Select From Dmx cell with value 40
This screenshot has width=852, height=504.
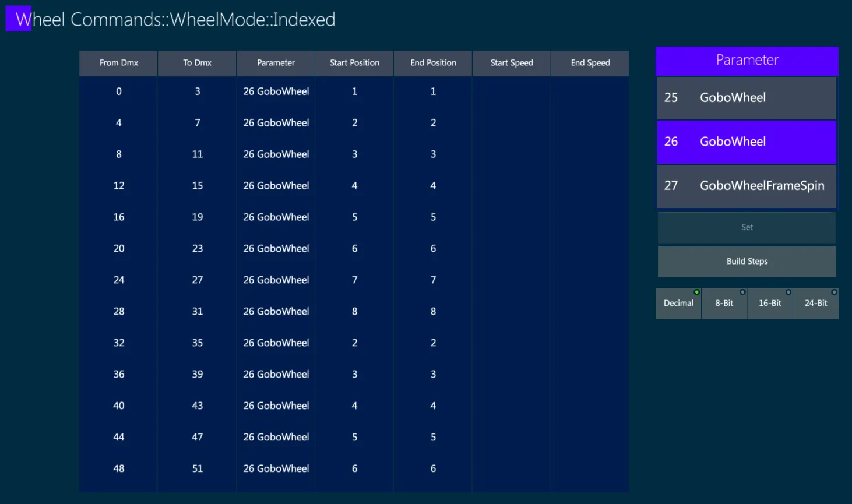point(119,406)
